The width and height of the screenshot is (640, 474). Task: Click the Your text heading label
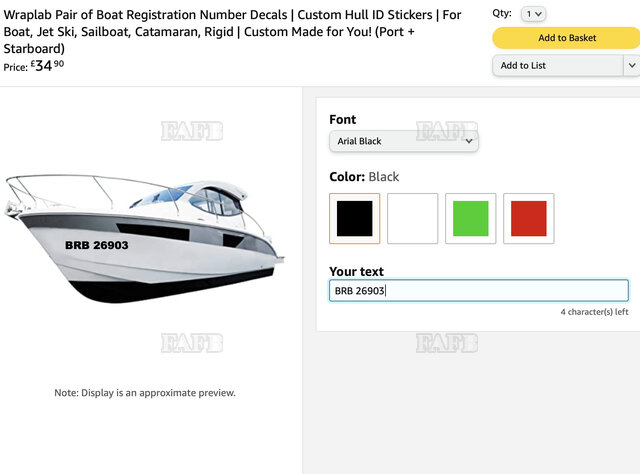click(x=356, y=272)
